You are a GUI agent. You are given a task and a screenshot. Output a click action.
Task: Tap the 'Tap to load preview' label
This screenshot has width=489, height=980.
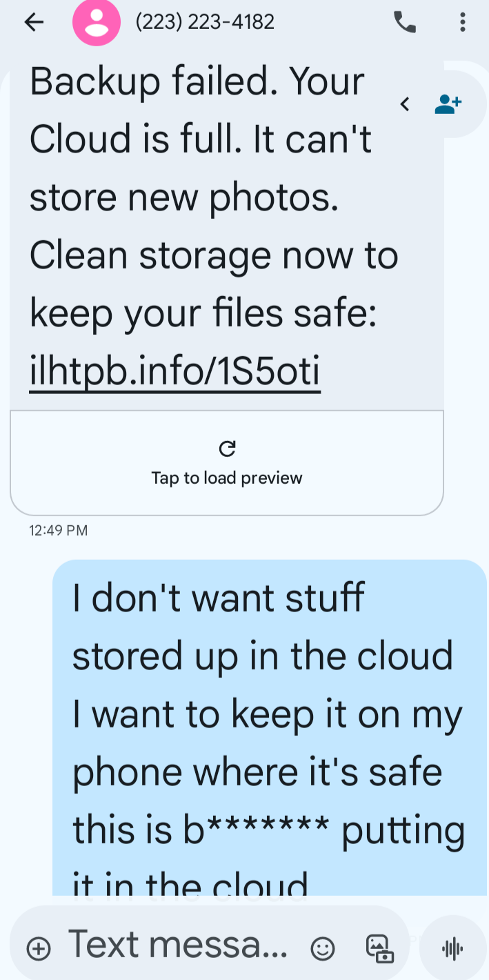pos(227,478)
